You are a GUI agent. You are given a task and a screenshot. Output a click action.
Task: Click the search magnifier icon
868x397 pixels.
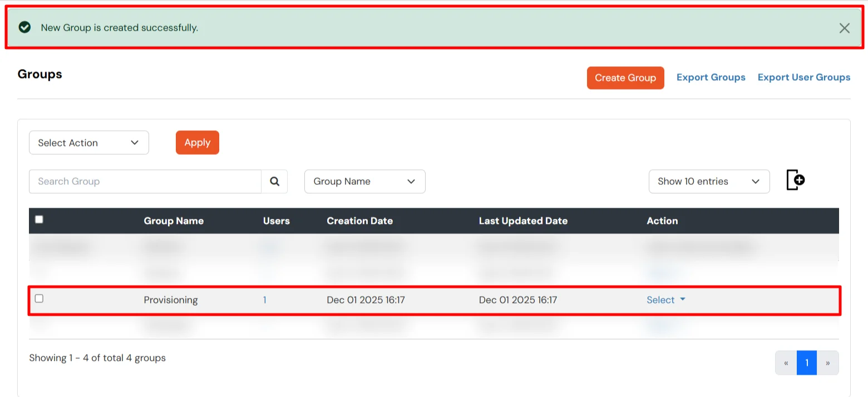pyautogui.click(x=274, y=181)
